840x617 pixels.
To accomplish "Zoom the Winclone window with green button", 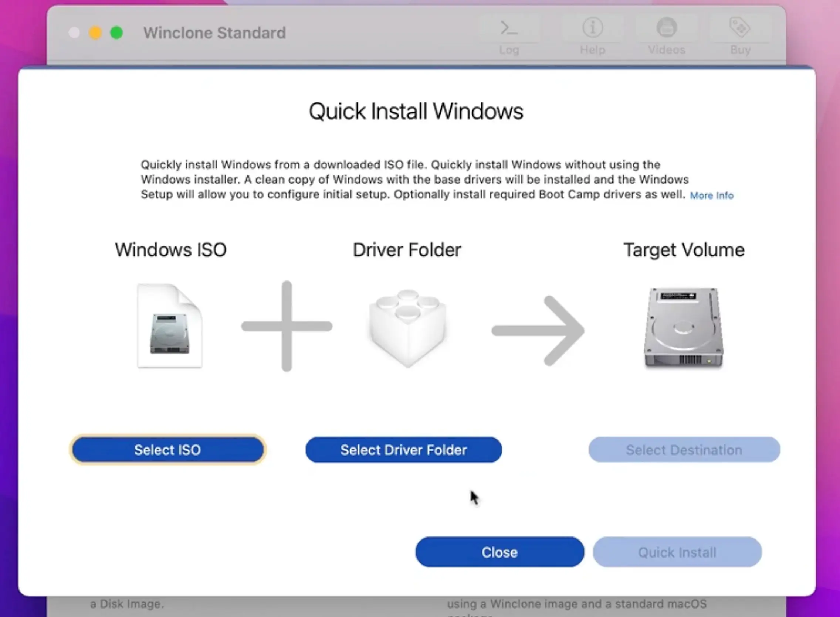I will point(116,33).
